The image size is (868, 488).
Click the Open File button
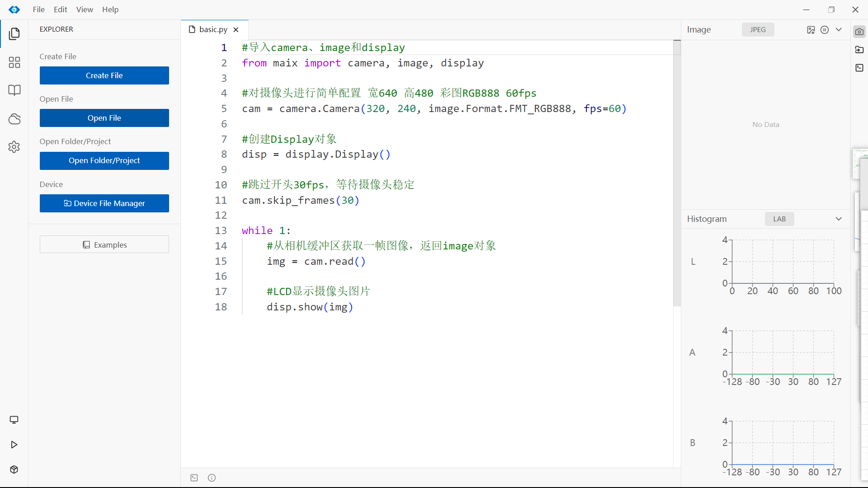coord(104,118)
